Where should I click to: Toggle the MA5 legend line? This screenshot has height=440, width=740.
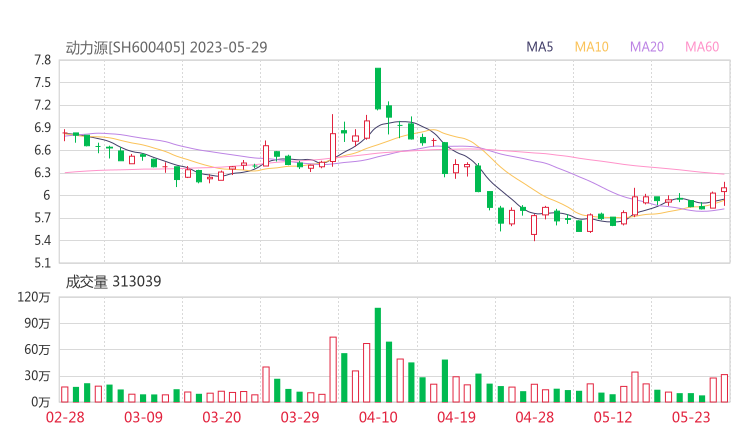(x=540, y=47)
